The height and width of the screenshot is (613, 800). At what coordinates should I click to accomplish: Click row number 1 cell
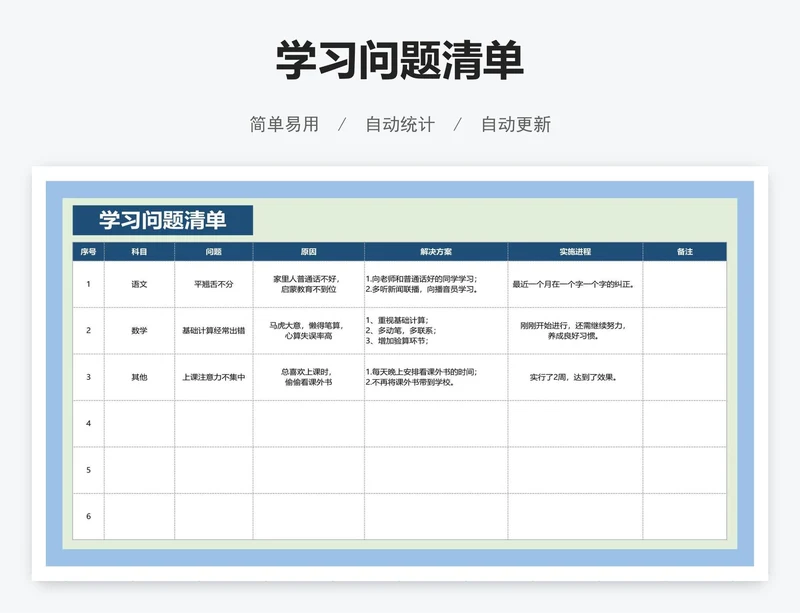coord(88,284)
